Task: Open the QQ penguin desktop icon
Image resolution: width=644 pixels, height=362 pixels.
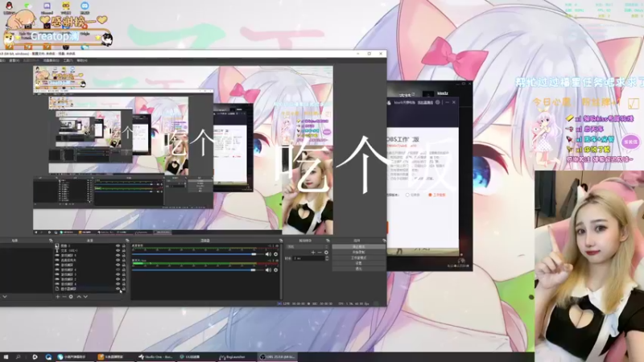Action: 9,6
